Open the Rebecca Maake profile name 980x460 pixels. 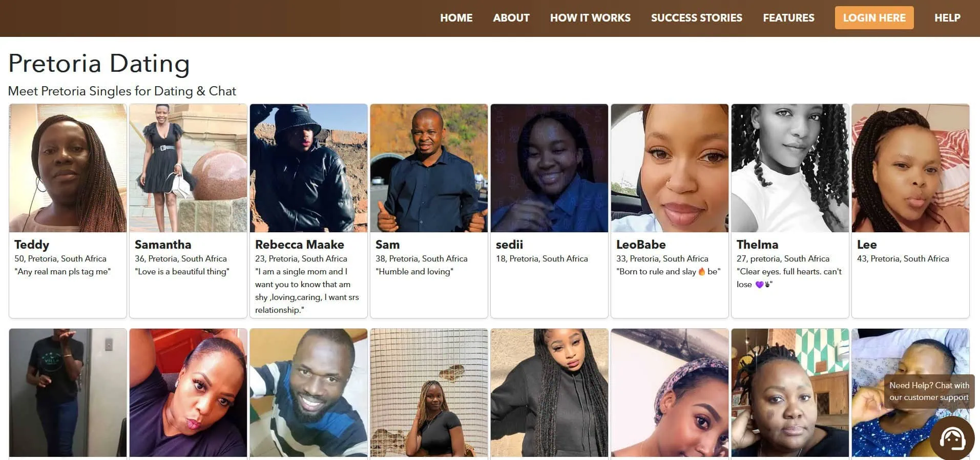[299, 245]
